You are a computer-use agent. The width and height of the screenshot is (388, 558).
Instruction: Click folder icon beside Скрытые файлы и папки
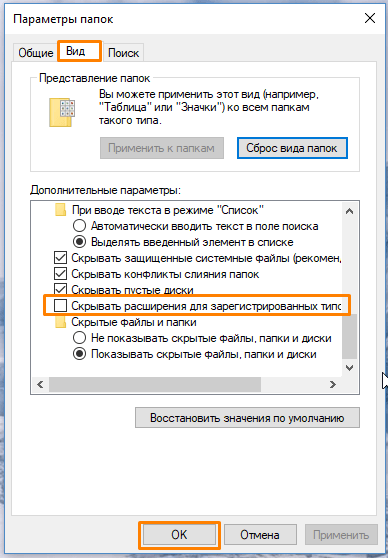point(61,322)
